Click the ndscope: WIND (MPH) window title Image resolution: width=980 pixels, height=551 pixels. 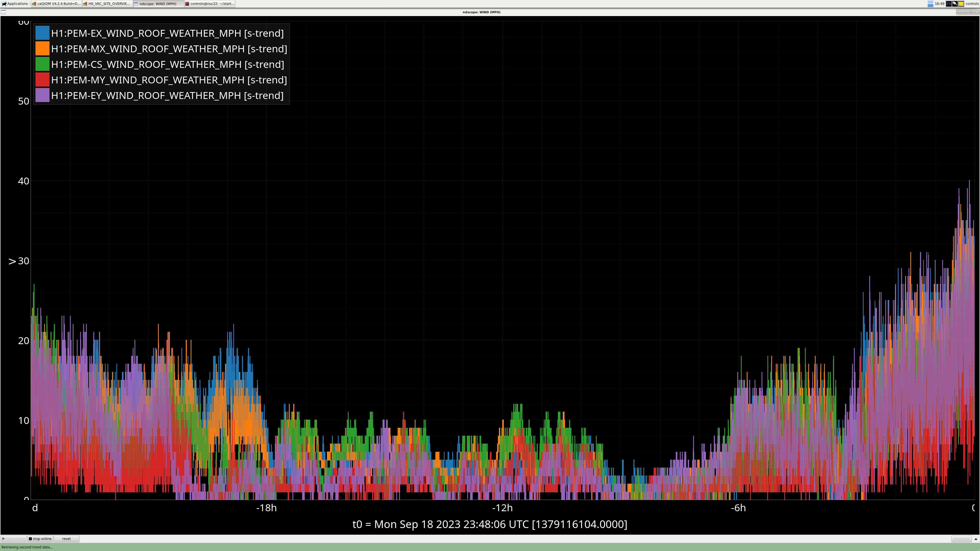(481, 12)
